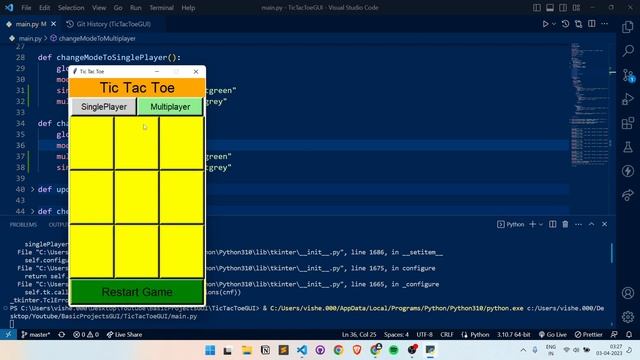Image resolution: width=640 pixels, height=360 pixels.
Task: Change file encoding via UTF-8
Action: 424,334
